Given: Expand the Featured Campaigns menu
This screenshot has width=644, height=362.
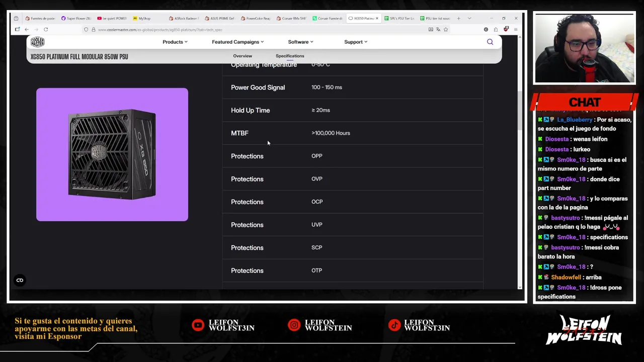Looking at the screenshot, I should (x=237, y=42).
